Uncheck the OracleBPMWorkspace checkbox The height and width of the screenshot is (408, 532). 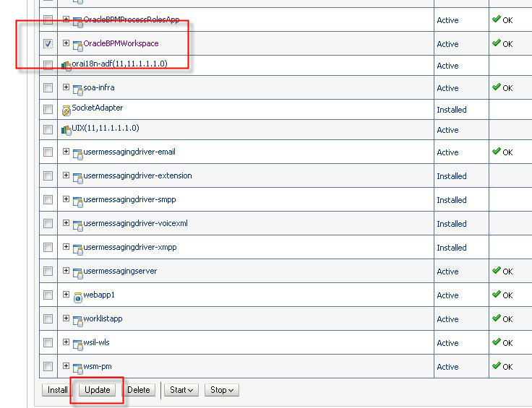[x=48, y=44]
